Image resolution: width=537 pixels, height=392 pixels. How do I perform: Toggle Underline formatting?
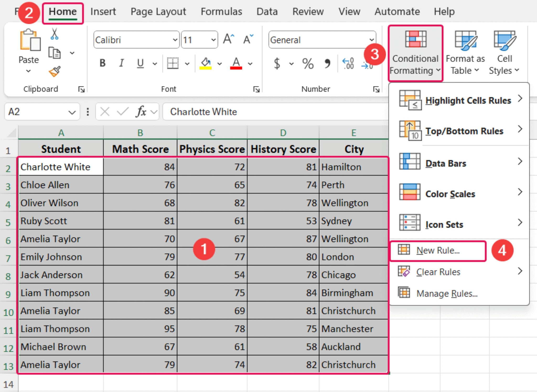[140, 63]
